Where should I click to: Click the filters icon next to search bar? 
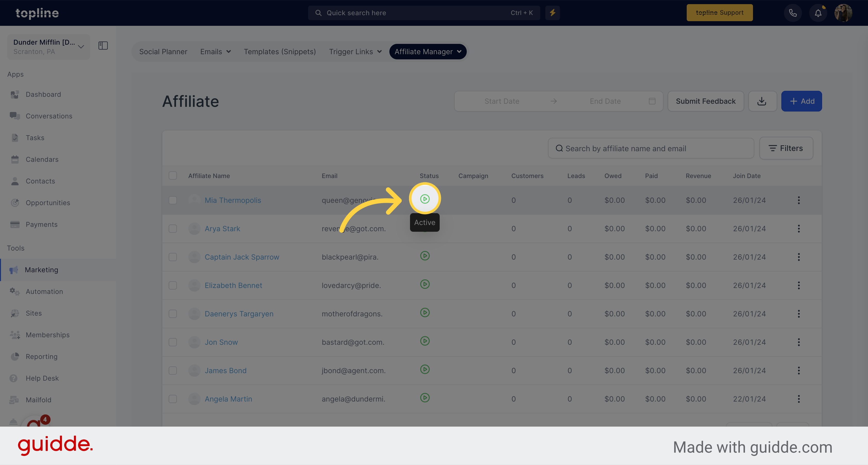click(x=787, y=148)
